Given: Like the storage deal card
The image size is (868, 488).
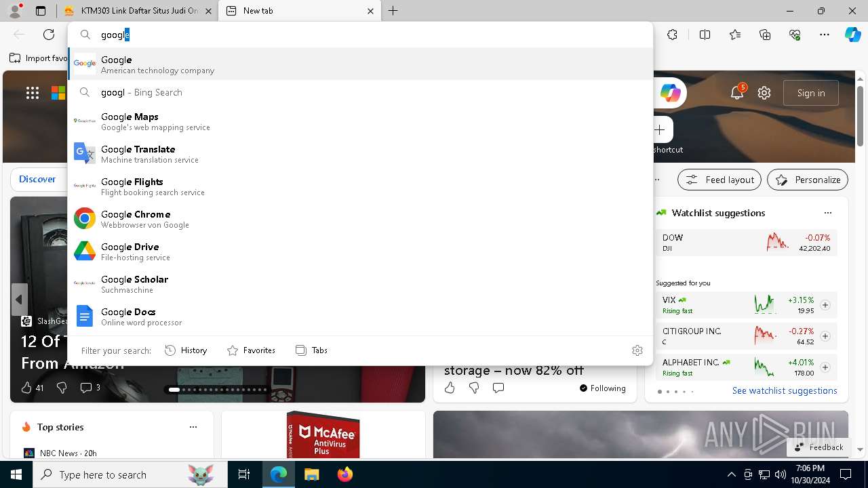Looking at the screenshot, I should pos(450,388).
